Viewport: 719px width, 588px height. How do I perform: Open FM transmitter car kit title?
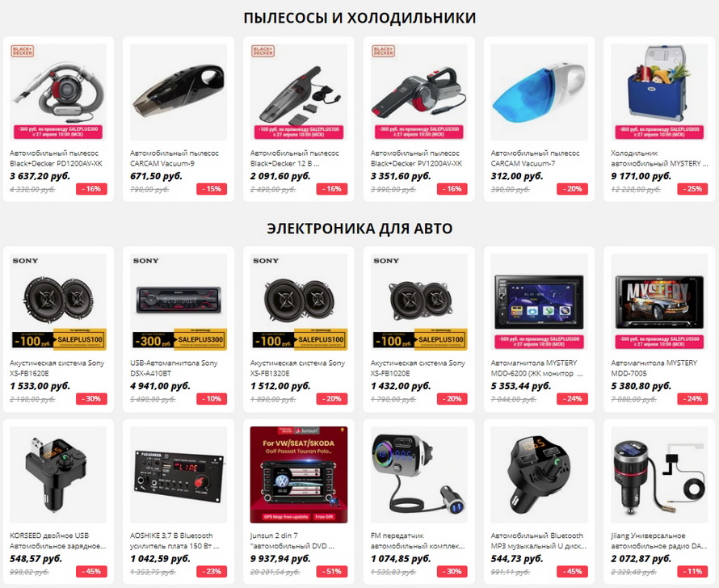(418, 541)
